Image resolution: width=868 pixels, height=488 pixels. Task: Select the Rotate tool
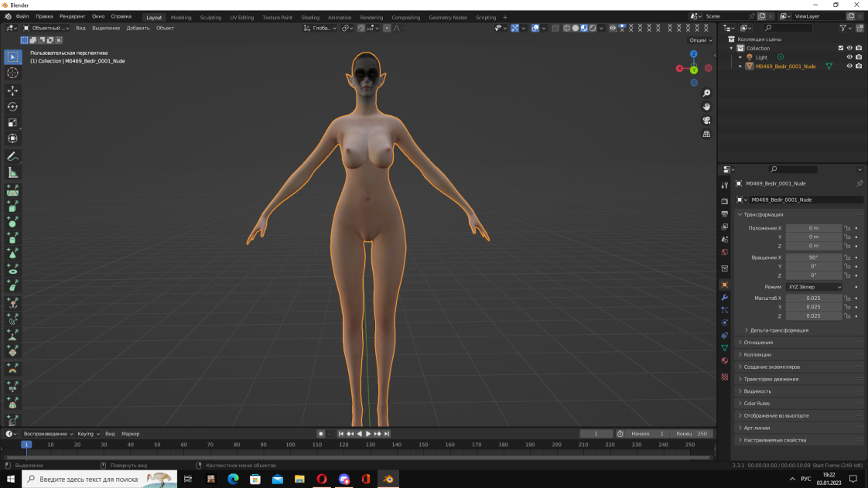tap(12, 107)
